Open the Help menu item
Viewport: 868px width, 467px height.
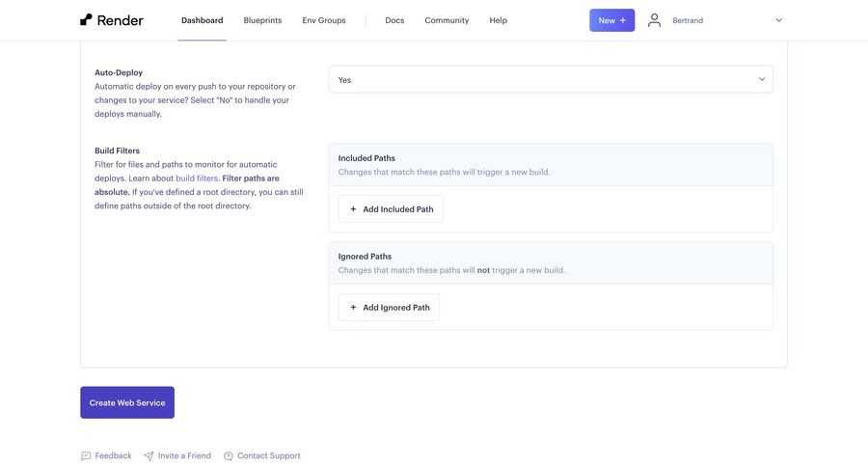tap(498, 20)
